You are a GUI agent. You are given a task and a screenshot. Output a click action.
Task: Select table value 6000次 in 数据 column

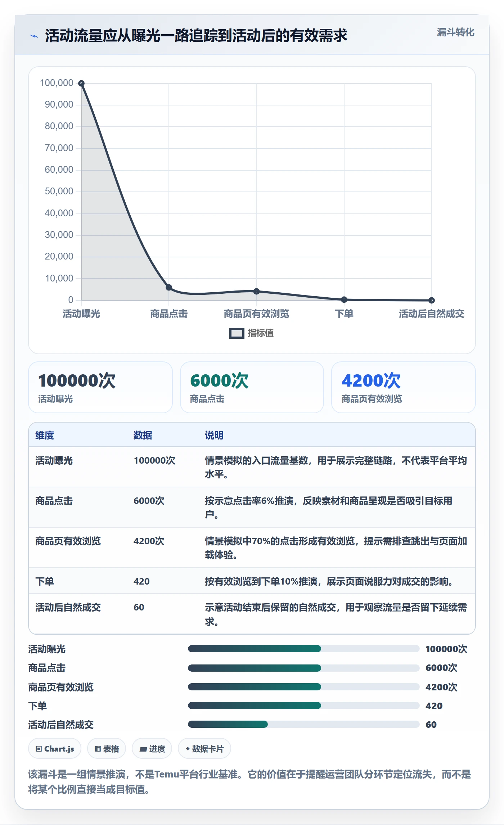tap(149, 501)
